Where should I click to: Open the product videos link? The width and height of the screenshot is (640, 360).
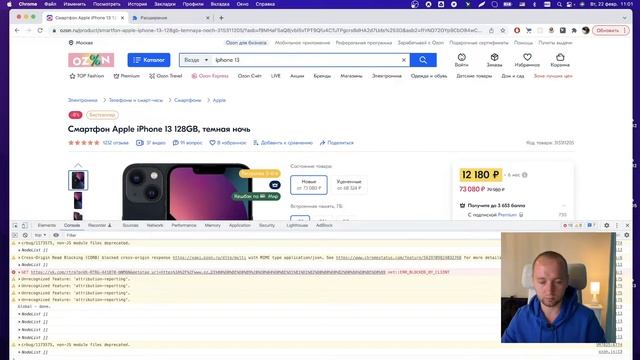[x=151, y=143]
